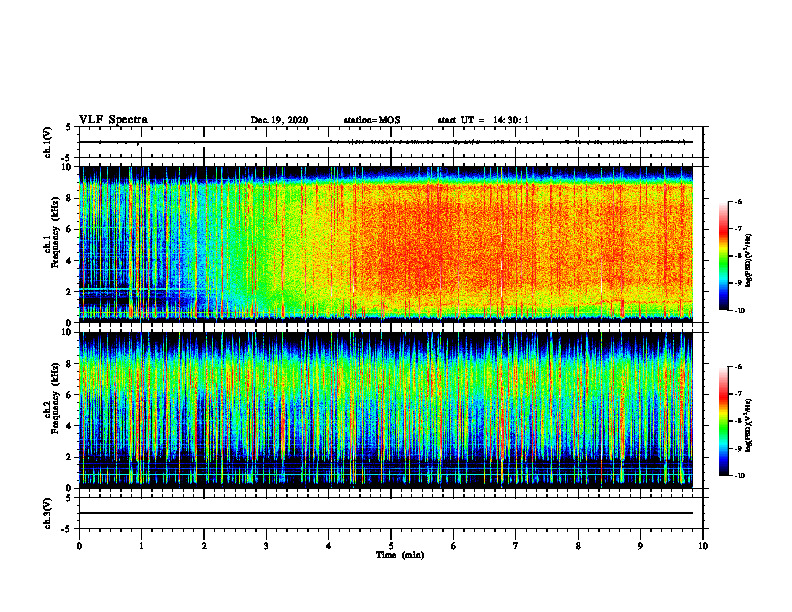Screen dimensions: 792x612
Task: Click inside the ch.1 spectrogram plot
Action: click(x=386, y=244)
